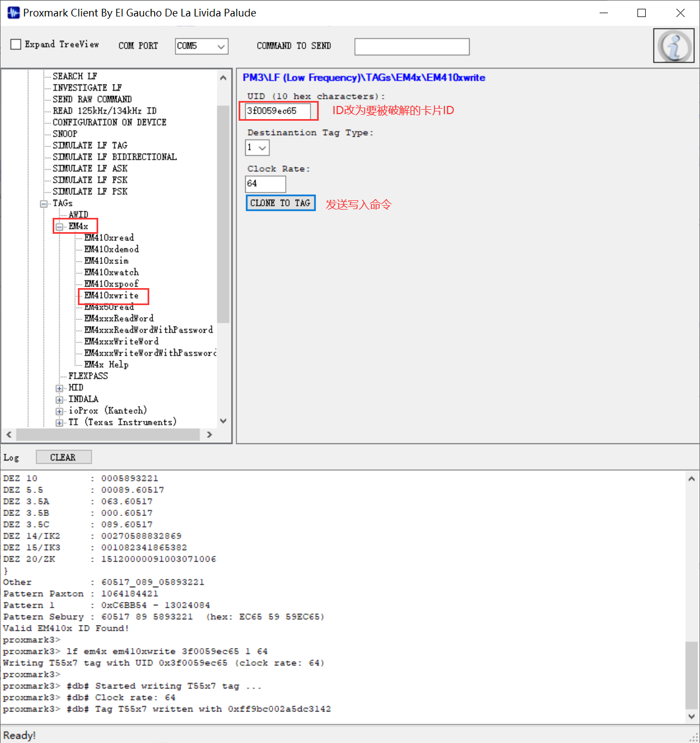Click the log panel vertical scrollbar thumb
This screenshot has width=700, height=743.
[692, 675]
